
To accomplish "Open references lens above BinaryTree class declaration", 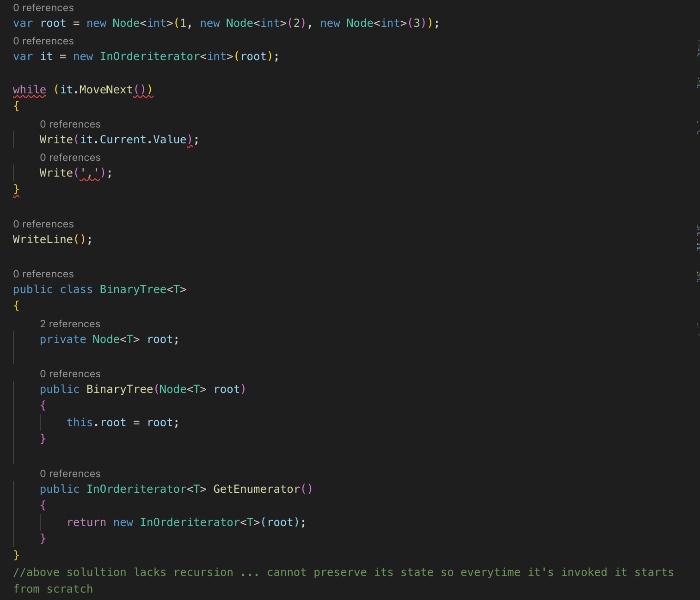I will pos(43,274).
